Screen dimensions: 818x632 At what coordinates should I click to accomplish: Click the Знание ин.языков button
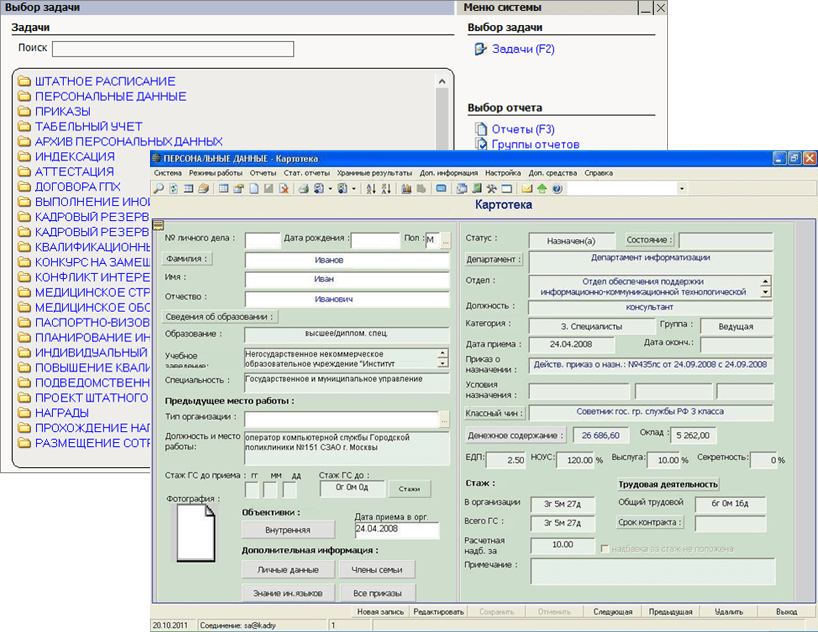click(x=288, y=593)
